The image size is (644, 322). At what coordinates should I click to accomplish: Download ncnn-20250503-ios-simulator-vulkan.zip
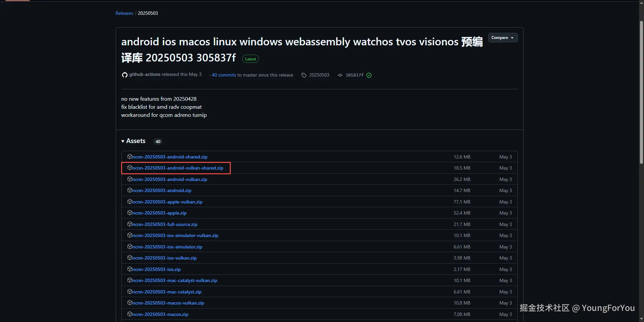coord(175,235)
